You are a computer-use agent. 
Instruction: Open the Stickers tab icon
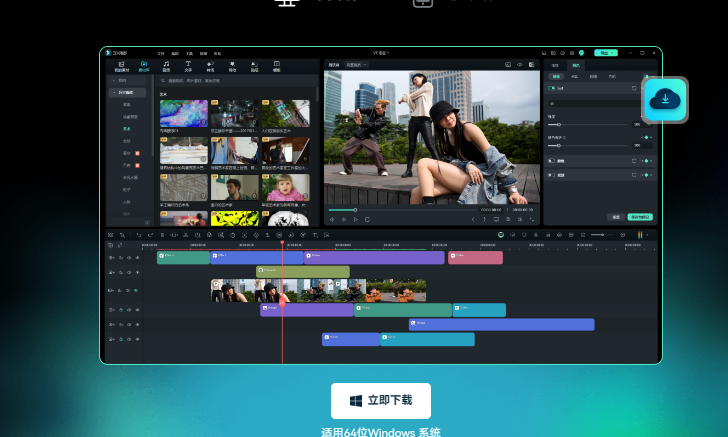pos(254,66)
